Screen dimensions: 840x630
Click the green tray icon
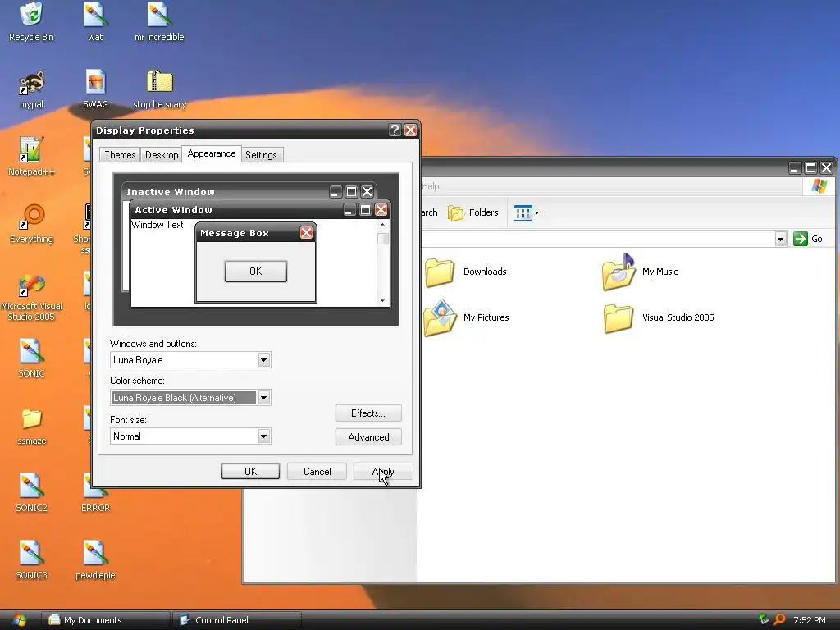click(x=764, y=619)
